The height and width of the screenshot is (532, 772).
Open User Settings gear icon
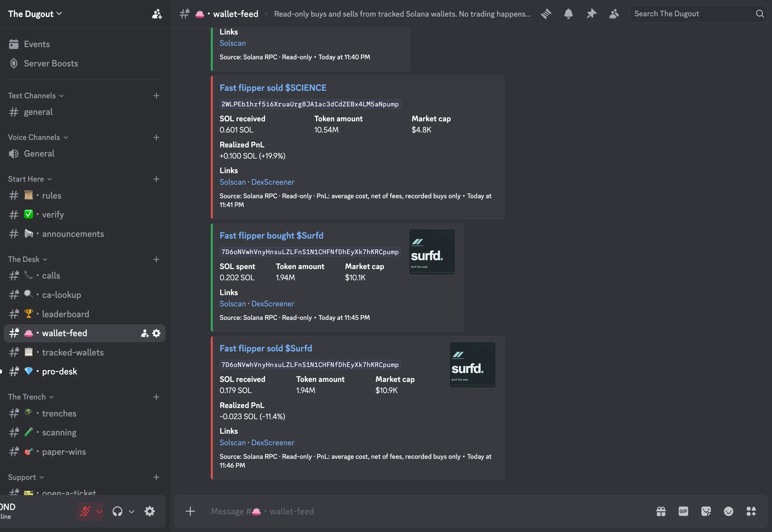click(x=150, y=511)
